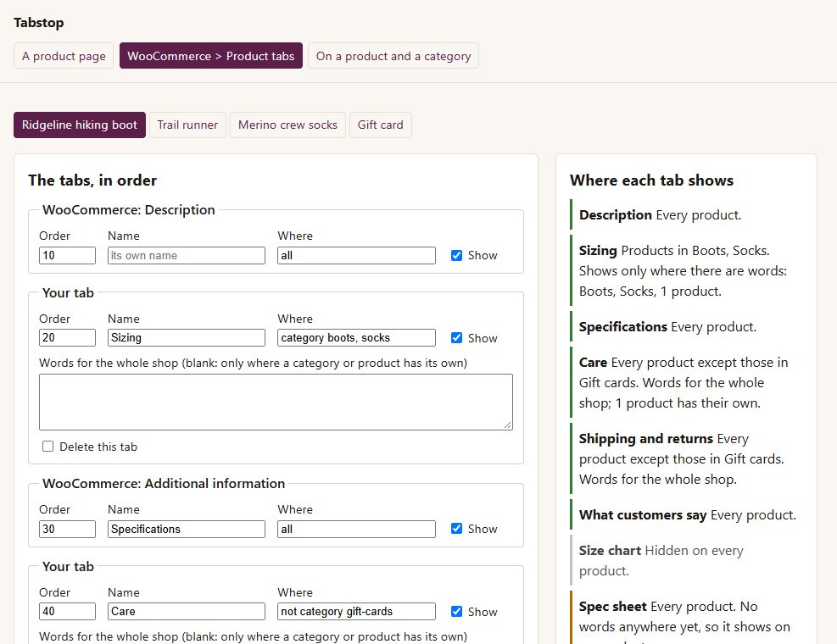Toggle Show checkbox for Specifications tab
The width and height of the screenshot is (837, 644).
[x=456, y=529]
